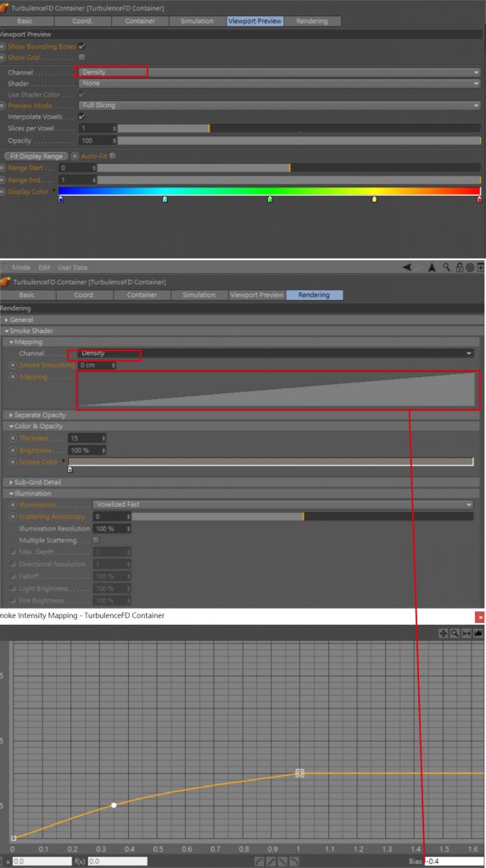Open Viewport Preview tab in the lower panel

pos(257,295)
